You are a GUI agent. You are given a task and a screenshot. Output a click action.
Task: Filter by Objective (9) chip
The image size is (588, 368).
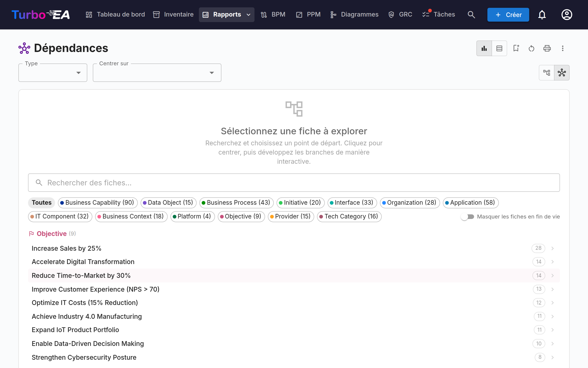click(241, 216)
